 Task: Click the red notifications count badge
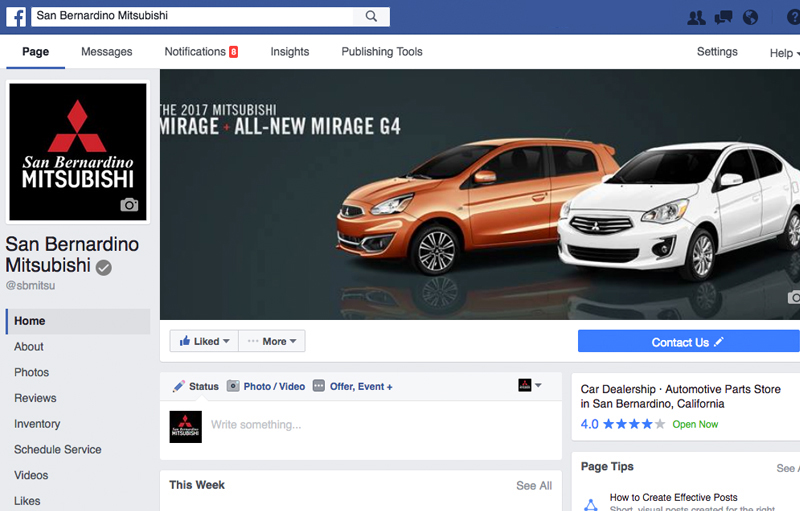pyautogui.click(x=234, y=52)
